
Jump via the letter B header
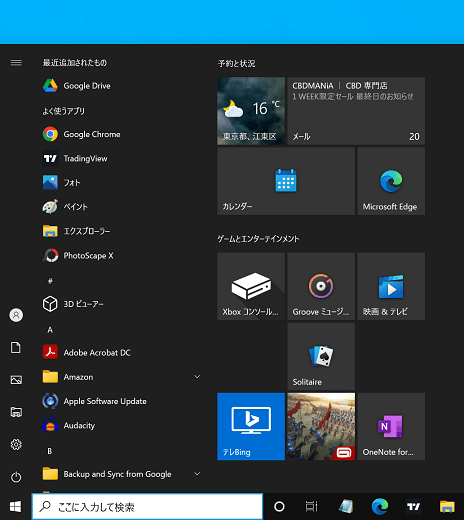click(x=50, y=451)
